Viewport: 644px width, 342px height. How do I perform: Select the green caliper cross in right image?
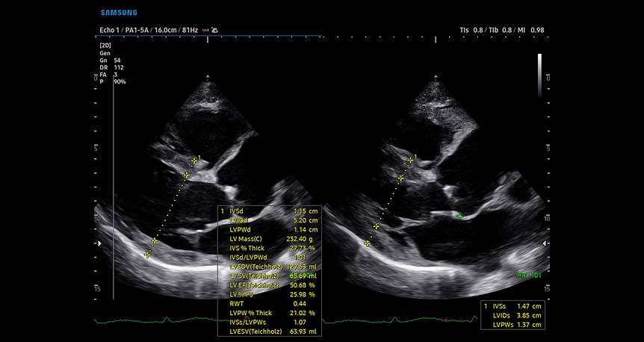[x=460, y=217]
